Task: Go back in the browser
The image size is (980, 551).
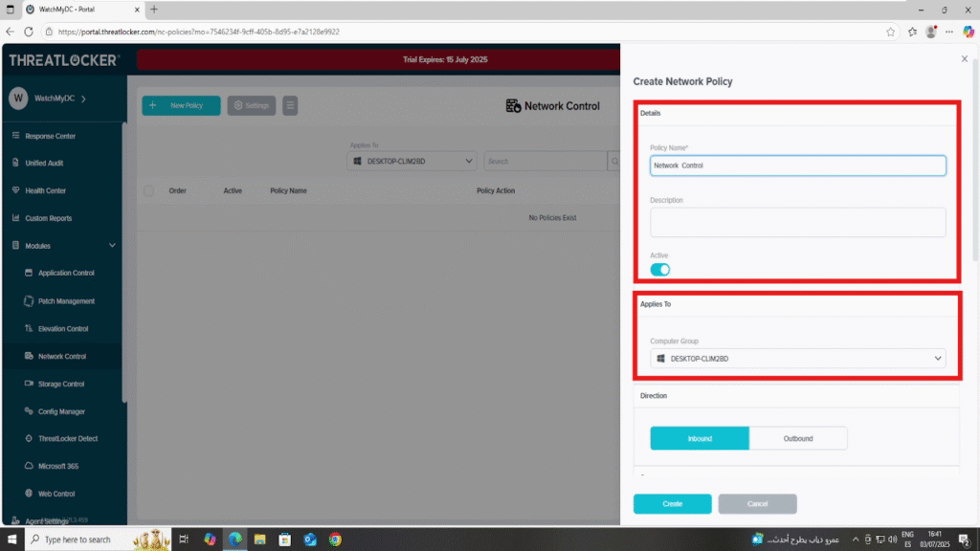Action: [10, 32]
